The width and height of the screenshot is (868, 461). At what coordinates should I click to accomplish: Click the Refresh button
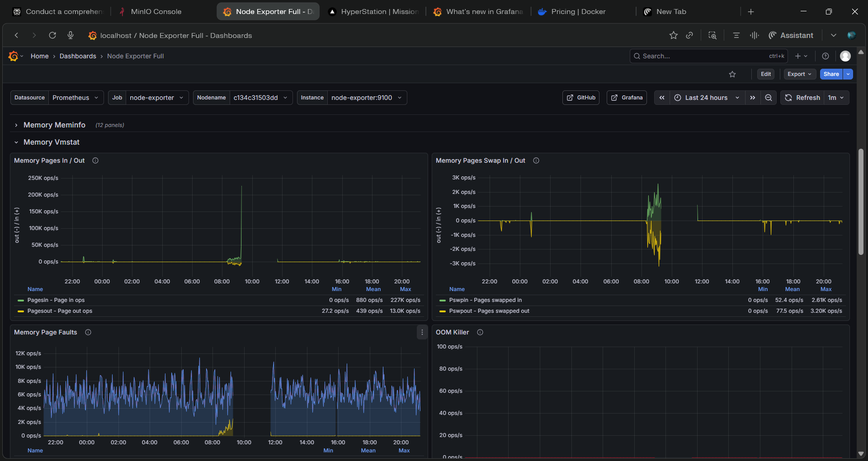click(802, 98)
